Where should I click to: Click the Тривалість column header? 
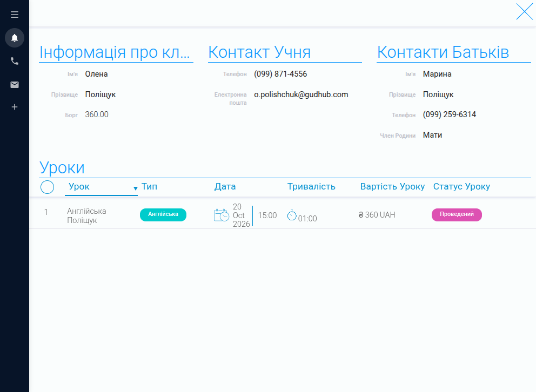pyautogui.click(x=311, y=186)
